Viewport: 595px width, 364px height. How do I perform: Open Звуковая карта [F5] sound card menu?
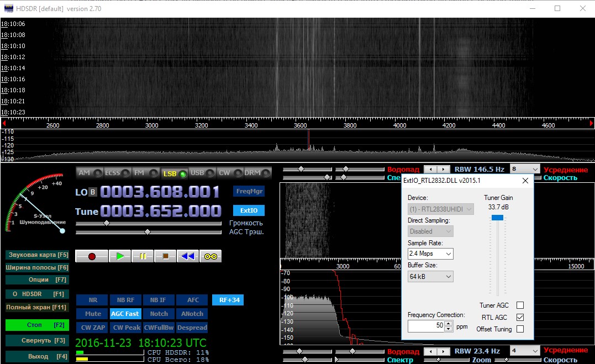click(37, 255)
